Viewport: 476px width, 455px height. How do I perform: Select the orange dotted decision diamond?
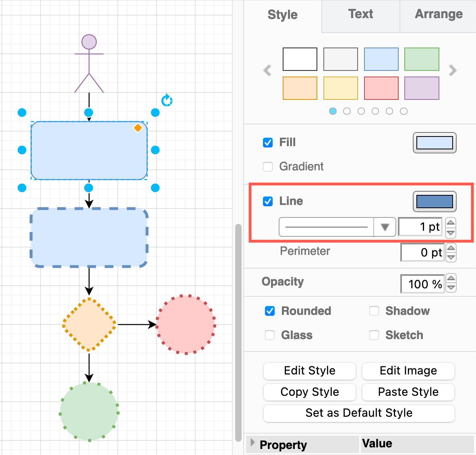click(x=89, y=324)
